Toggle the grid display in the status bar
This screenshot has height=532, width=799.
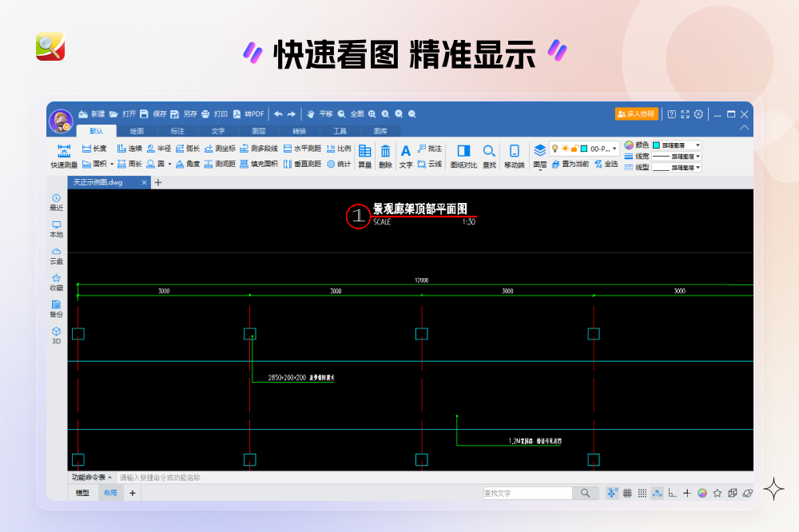click(x=627, y=492)
